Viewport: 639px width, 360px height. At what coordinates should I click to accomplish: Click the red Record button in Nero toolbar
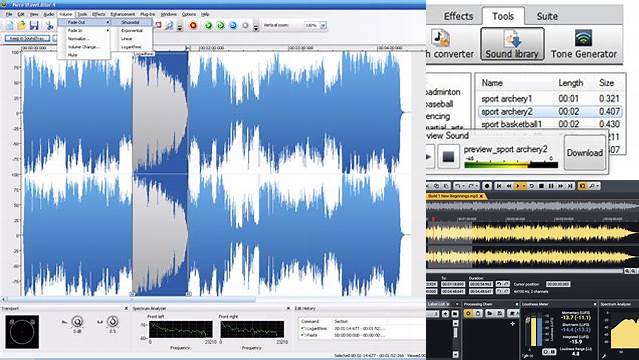(193, 25)
